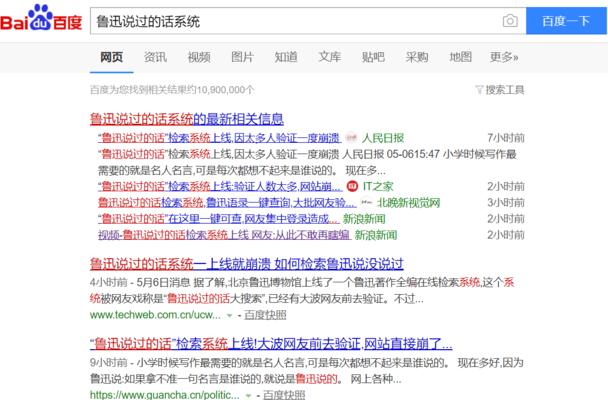This screenshot has height=400, width=608.
Task: Open the 采购 tab
Action: tap(417, 57)
